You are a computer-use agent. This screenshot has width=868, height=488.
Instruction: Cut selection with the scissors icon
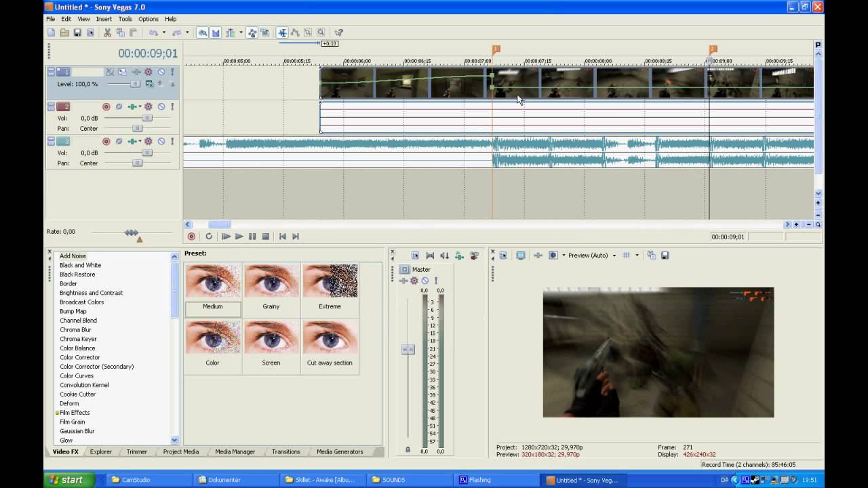[x=107, y=33]
